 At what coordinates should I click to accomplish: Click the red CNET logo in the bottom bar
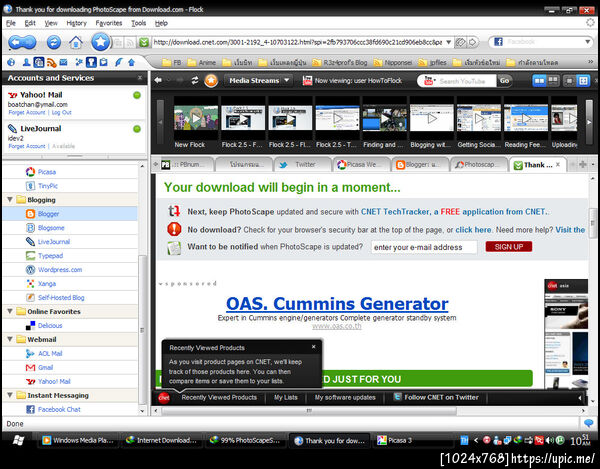tap(164, 397)
